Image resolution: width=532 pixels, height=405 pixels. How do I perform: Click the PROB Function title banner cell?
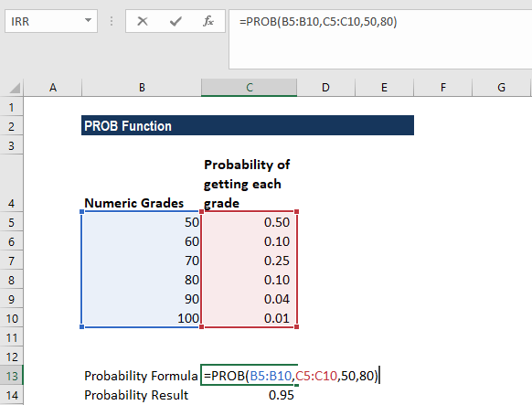pos(248,125)
